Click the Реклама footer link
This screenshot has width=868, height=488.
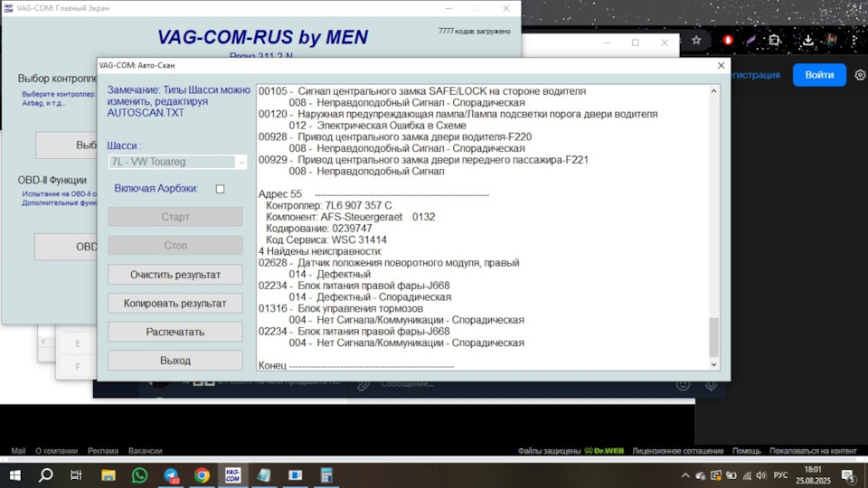pos(103,451)
